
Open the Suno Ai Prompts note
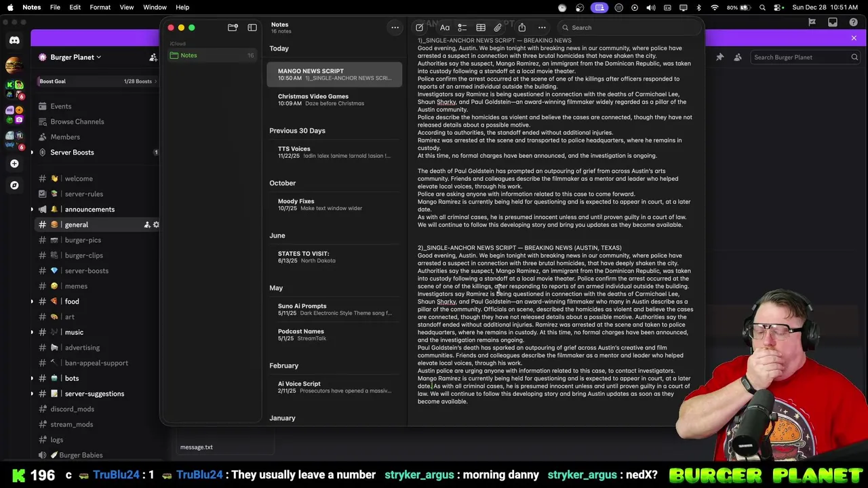coord(334,309)
